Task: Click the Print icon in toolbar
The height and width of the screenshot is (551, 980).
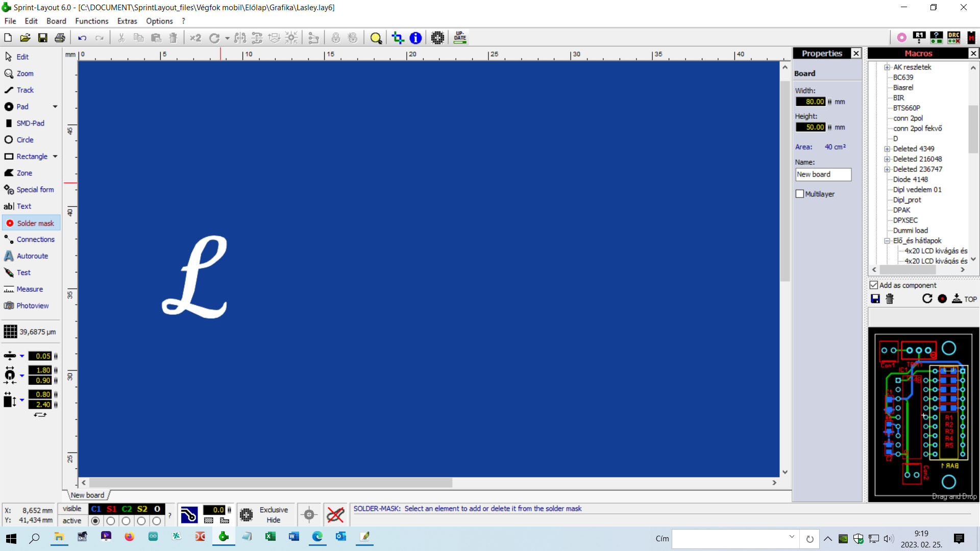Action: pos(60,38)
